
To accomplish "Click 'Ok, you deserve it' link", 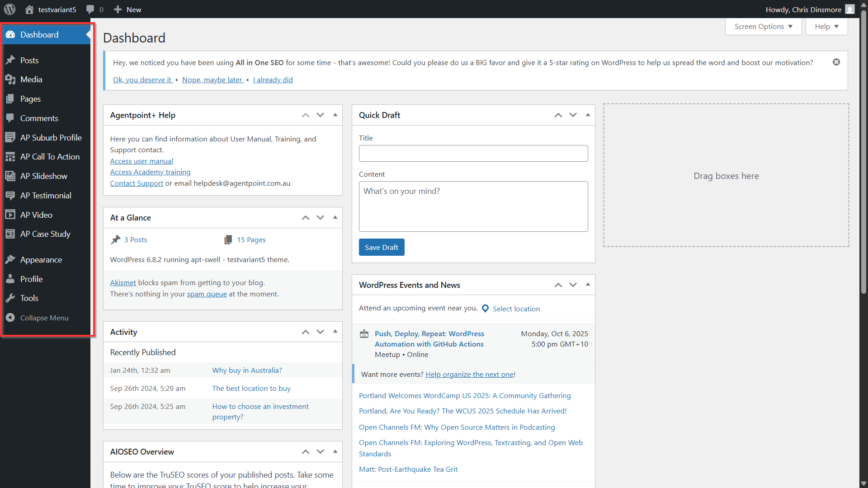I will (142, 80).
